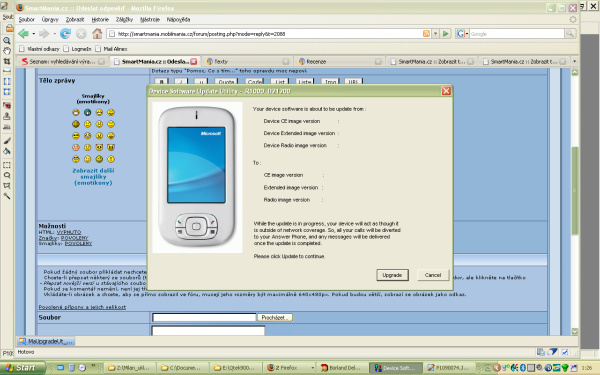Open the address bar URL history dropdown
Viewport: 600px width, 375px height.
(435, 34)
